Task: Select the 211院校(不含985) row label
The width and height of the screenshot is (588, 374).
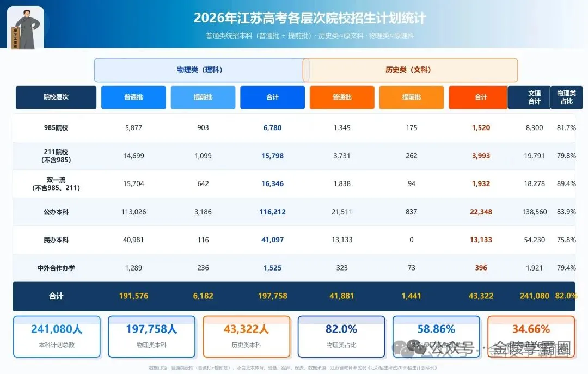Action: coord(56,156)
